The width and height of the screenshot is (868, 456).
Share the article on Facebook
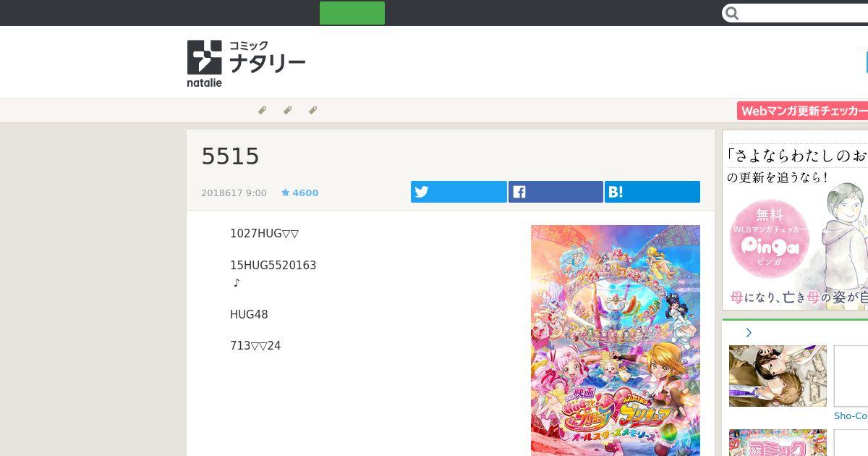[556, 192]
